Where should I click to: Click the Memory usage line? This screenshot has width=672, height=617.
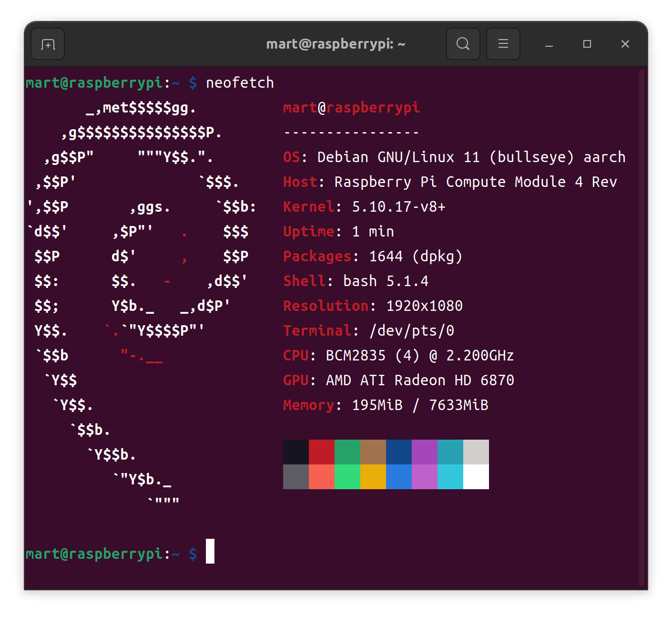click(386, 405)
